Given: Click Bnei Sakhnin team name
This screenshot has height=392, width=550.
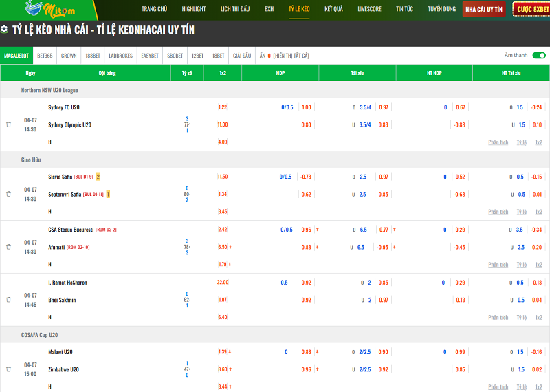Looking at the screenshot, I should pos(62,300).
